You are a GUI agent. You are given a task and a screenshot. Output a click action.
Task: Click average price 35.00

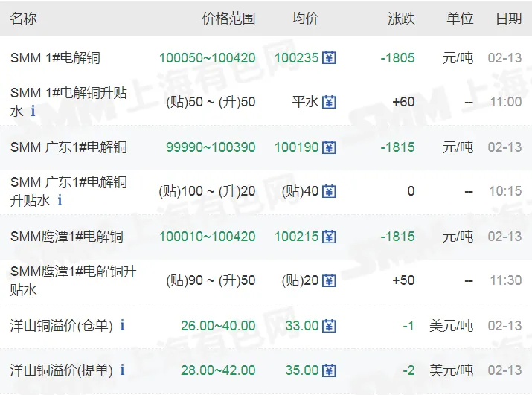tap(302, 370)
